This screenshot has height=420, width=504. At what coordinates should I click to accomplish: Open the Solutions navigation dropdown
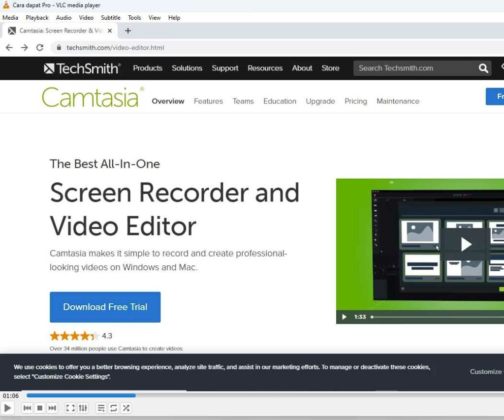pos(187,68)
